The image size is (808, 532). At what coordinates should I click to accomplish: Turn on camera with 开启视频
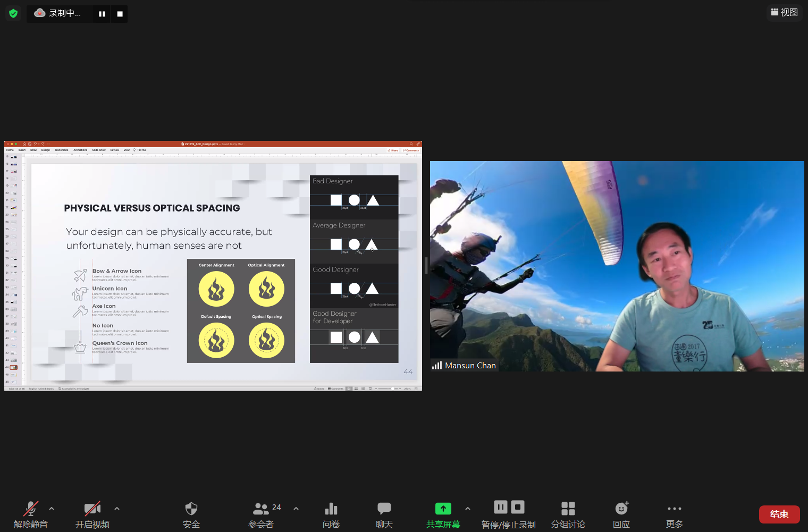[x=92, y=514]
